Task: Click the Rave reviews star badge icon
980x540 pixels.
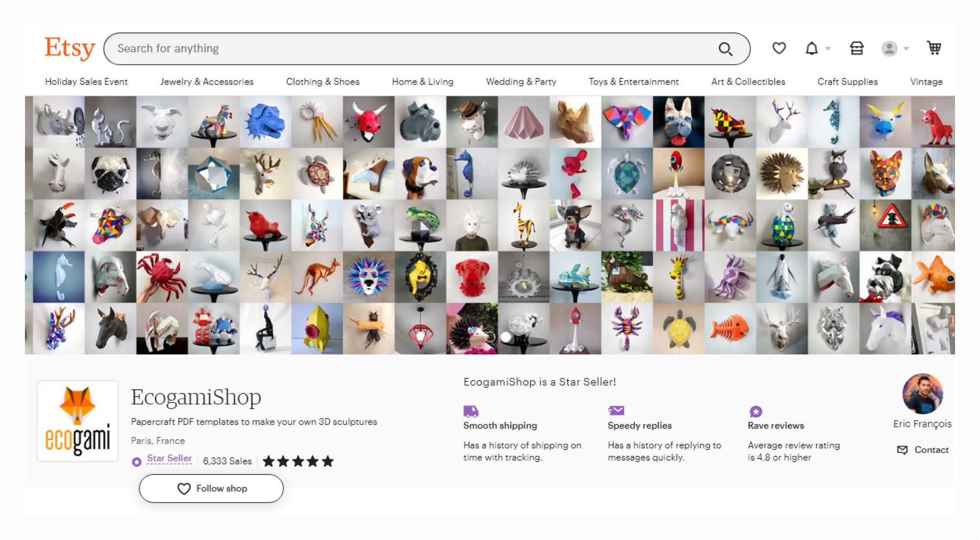Action: pyautogui.click(x=756, y=412)
